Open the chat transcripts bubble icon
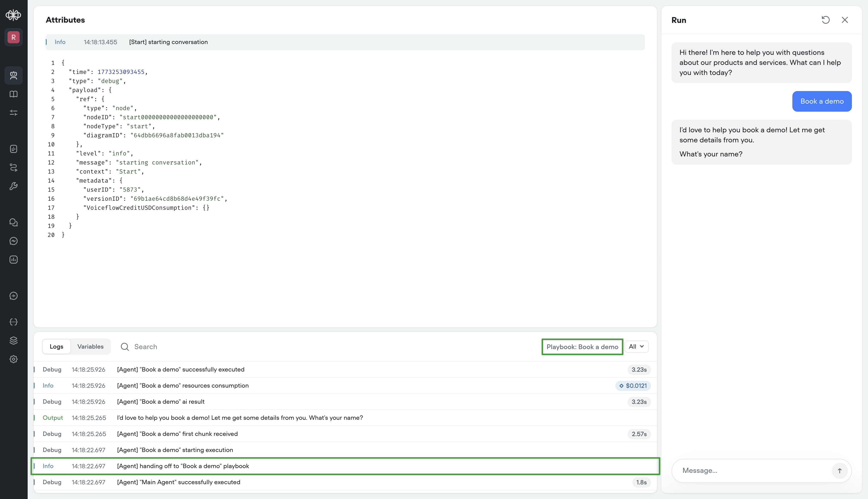This screenshot has height=499, width=868. pos(13,222)
